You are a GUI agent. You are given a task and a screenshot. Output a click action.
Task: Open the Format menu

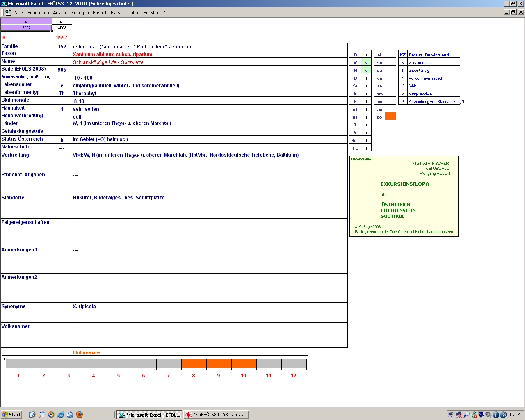(x=100, y=13)
